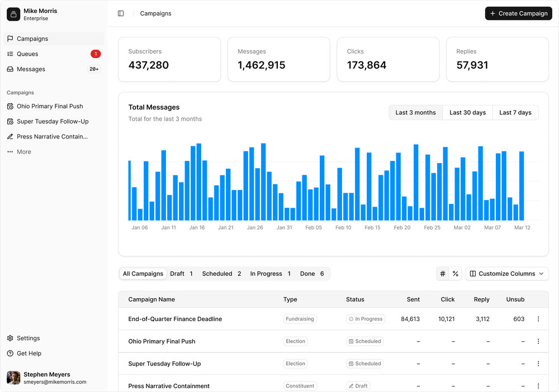Open Messages in the sidebar
559x392 pixels.
pos(54,69)
